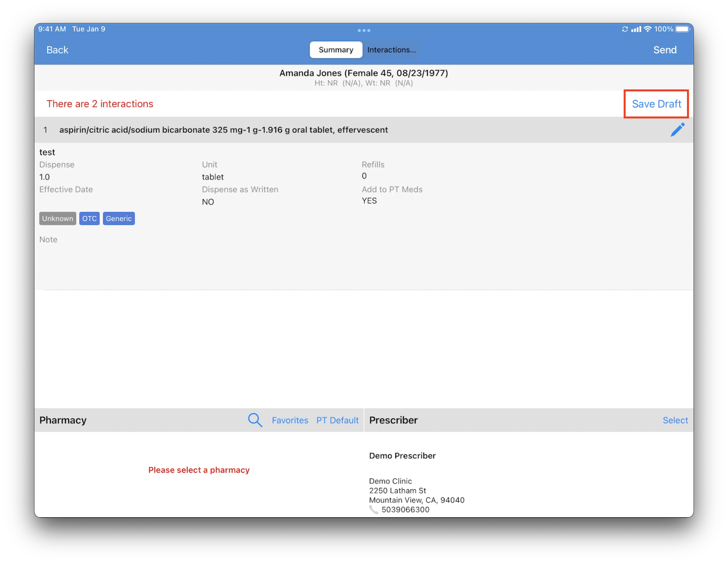Open pharmacy search magnifier icon
Image resolution: width=728 pixels, height=563 pixels.
point(255,420)
